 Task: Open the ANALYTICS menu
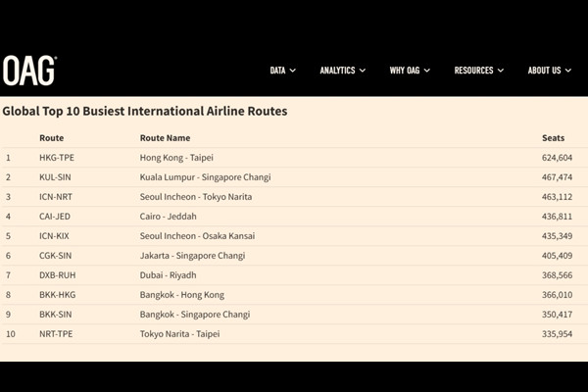(342, 71)
